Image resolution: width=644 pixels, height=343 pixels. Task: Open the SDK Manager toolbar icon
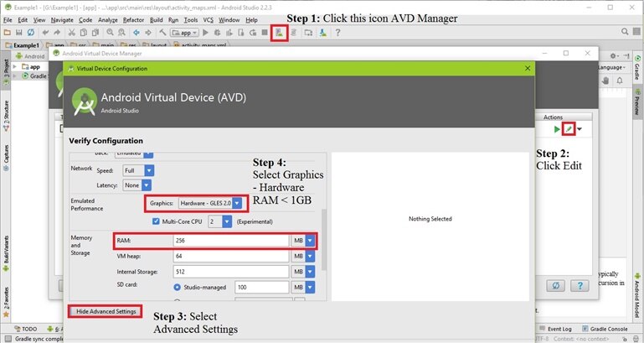click(323, 33)
